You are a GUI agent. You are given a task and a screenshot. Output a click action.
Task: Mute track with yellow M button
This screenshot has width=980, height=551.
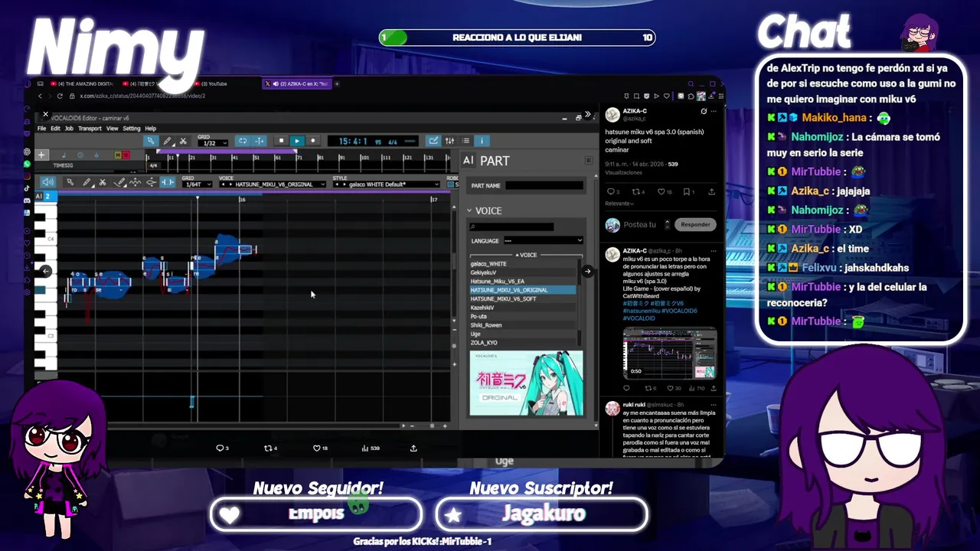(118, 155)
